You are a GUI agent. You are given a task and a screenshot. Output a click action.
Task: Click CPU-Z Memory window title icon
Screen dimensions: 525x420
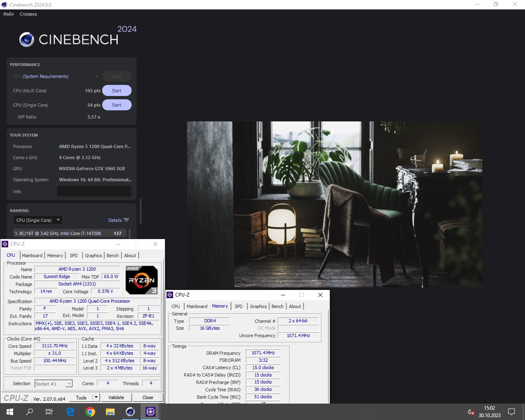coord(170,295)
